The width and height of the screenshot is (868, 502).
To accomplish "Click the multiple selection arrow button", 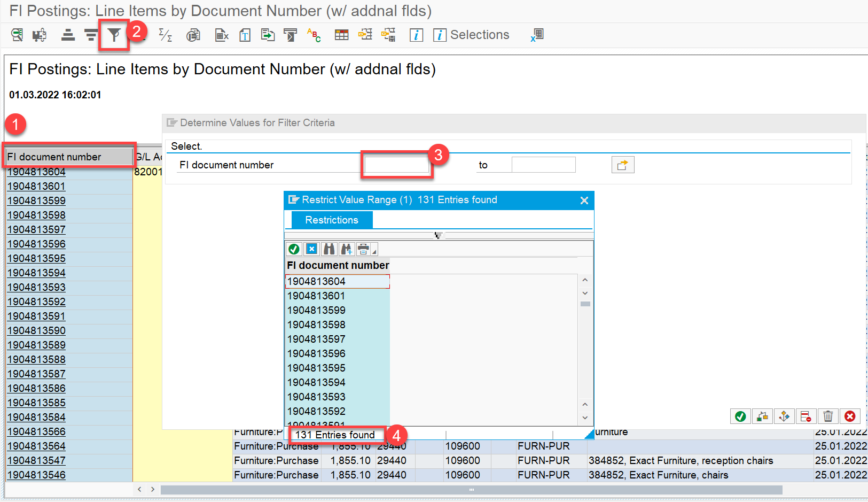I will coord(623,165).
